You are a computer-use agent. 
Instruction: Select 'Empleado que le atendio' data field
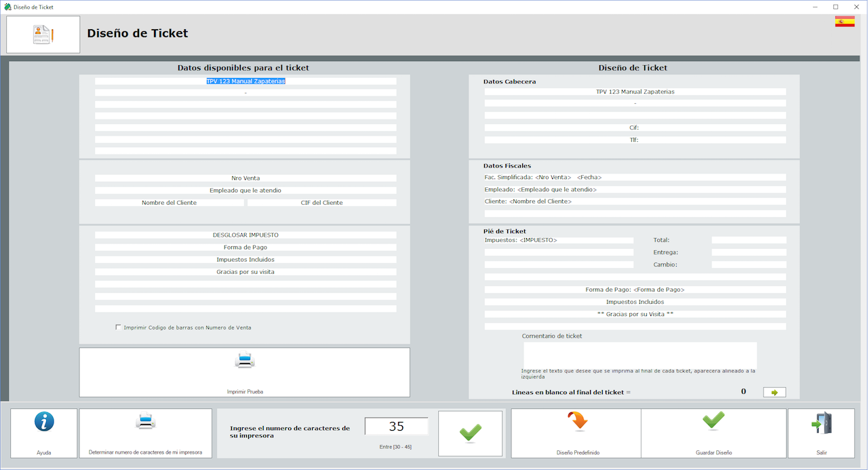[245, 191]
